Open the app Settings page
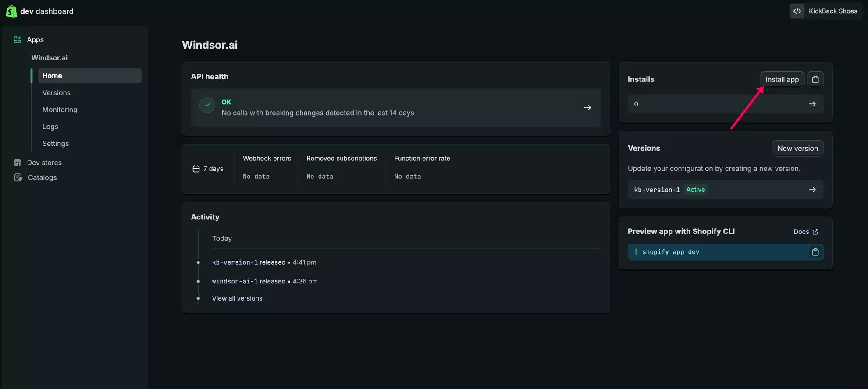This screenshot has height=389, width=868. (55, 144)
